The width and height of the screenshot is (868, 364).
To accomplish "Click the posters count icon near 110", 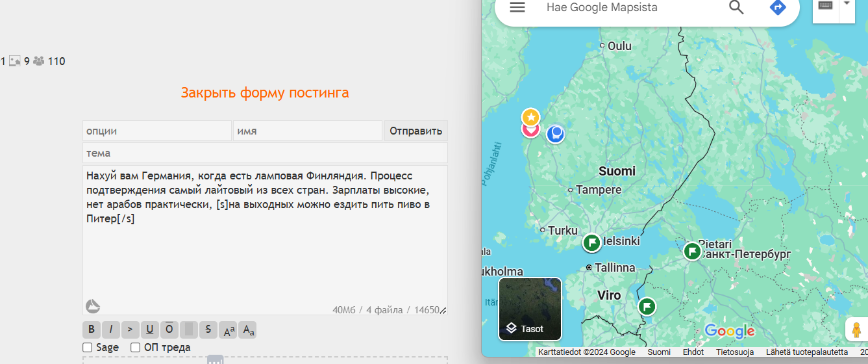I will (39, 61).
